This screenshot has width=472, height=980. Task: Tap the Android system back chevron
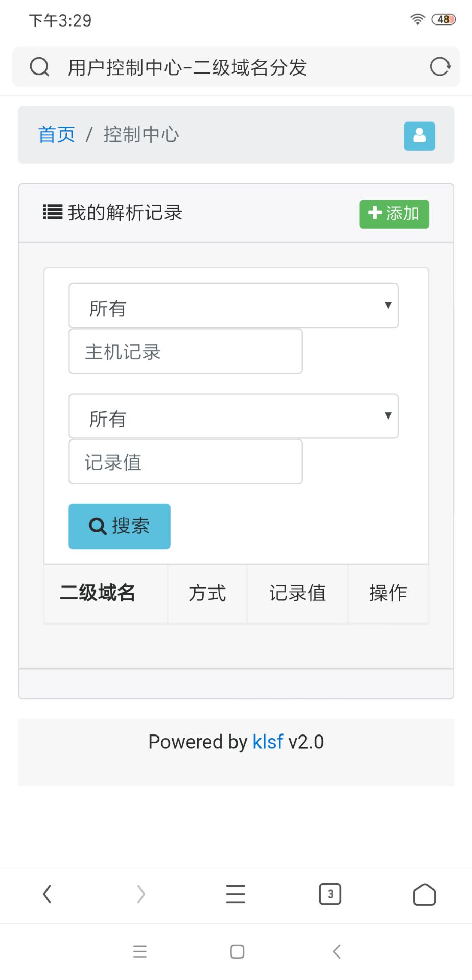[336, 951]
